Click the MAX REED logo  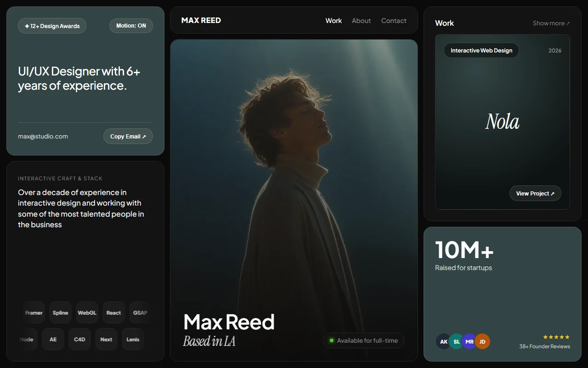(x=201, y=20)
